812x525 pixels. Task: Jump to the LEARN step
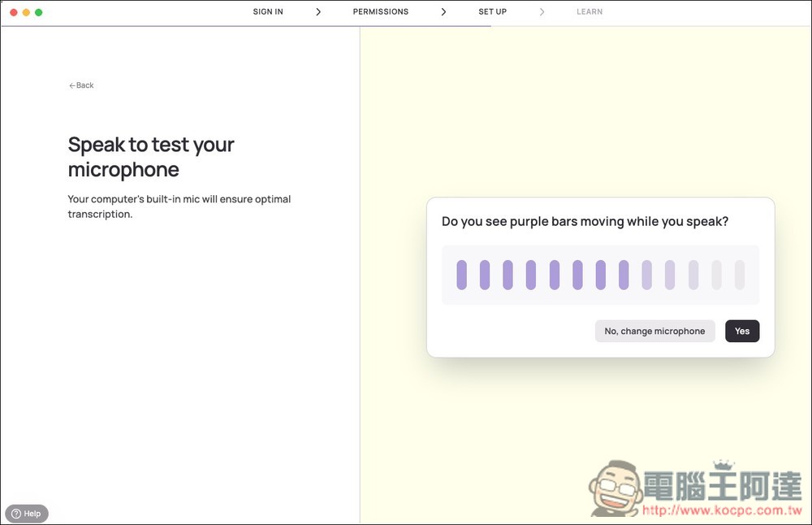click(590, 12)
